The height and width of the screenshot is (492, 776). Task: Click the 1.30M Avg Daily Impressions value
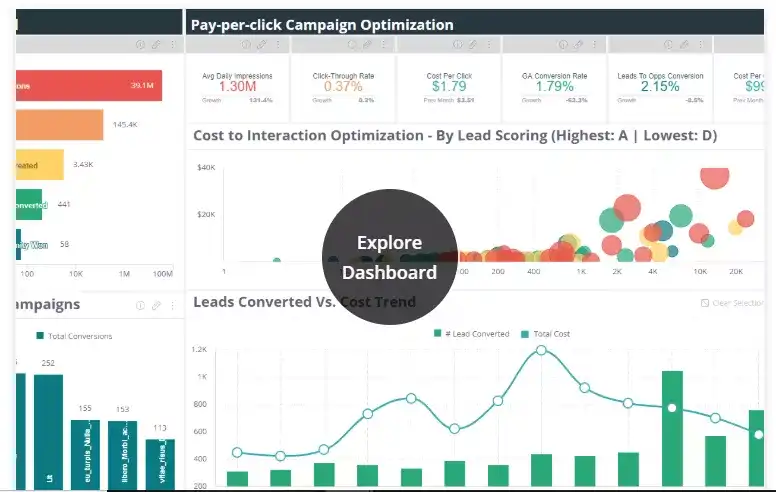pos(238,87)
